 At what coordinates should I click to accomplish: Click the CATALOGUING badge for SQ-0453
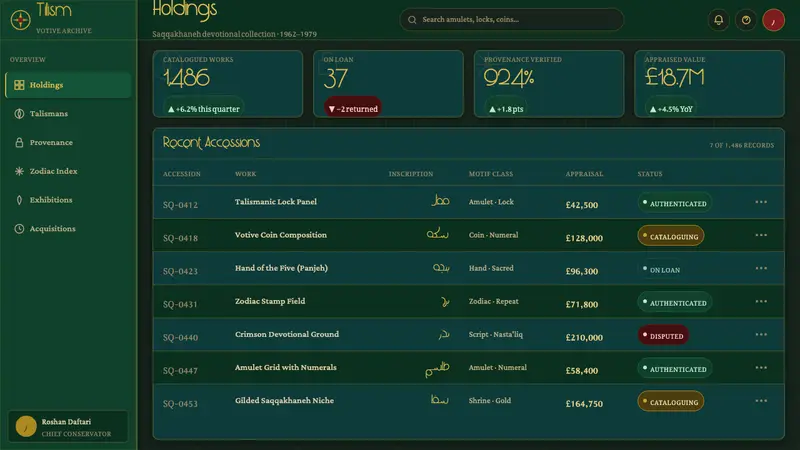pyautogui.click(x=670, y=402)
